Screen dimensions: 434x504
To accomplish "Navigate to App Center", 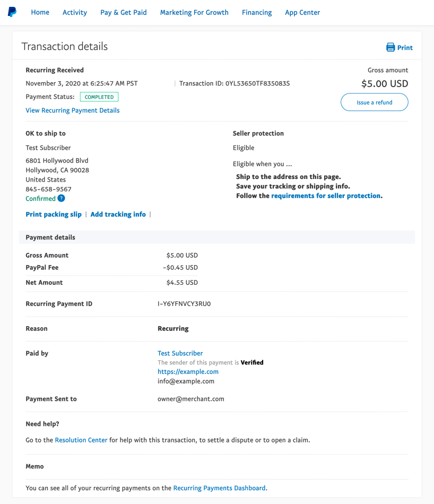I will [302, 12].
